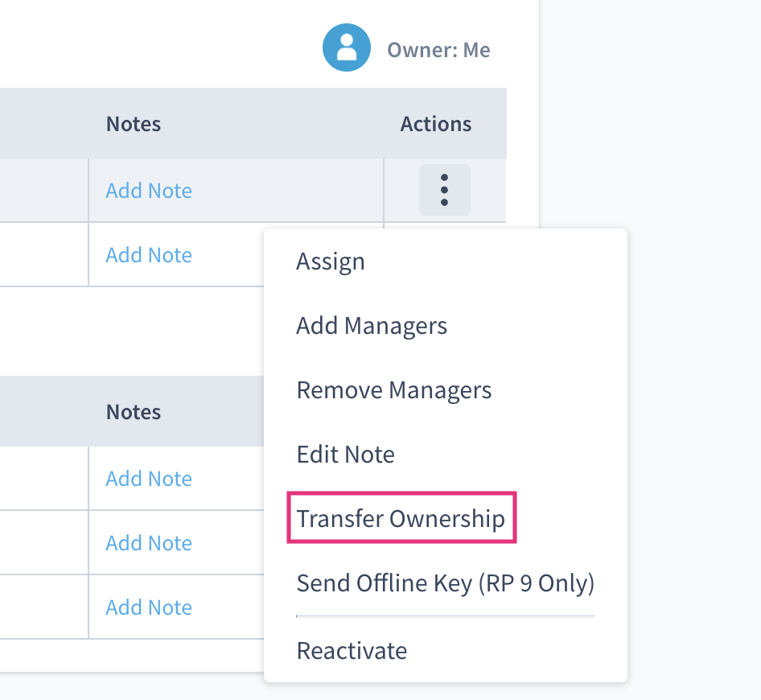Choose the highlighted Transfer Ownership option
The image size is (761, 700).
(x=401, y=519)
